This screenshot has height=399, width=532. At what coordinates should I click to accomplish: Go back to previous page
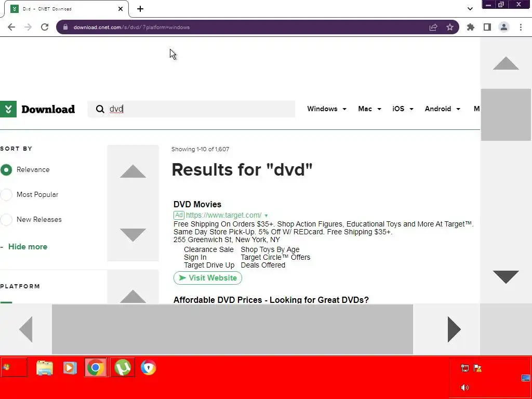11,27
